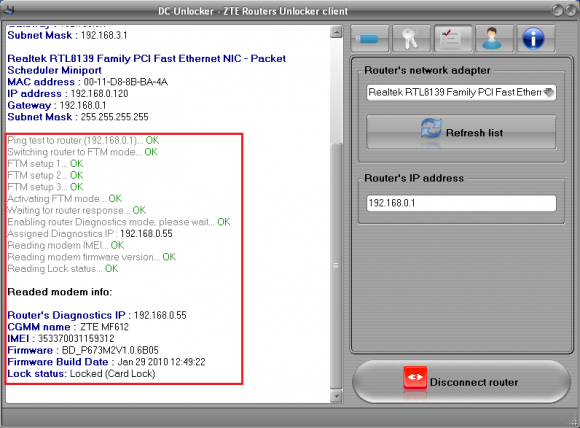Click the log scrollbar up arrow
580x428 pixels.
point(336,32)
